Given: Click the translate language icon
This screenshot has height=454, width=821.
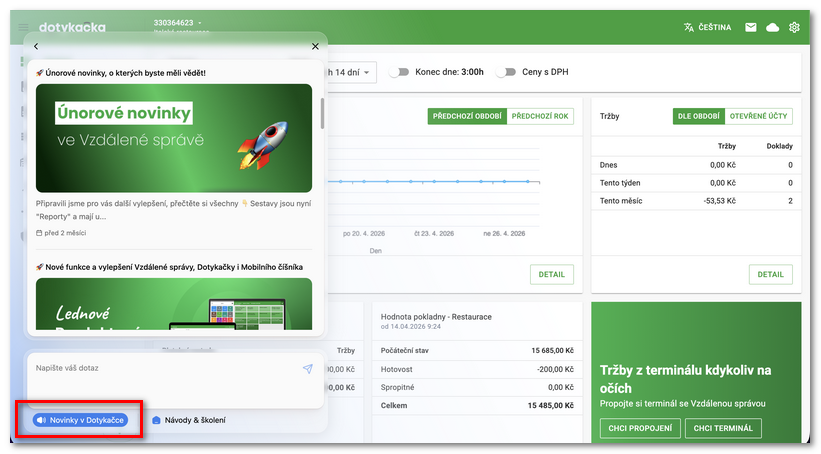Looking at the screenshot, I should point(688,27).
